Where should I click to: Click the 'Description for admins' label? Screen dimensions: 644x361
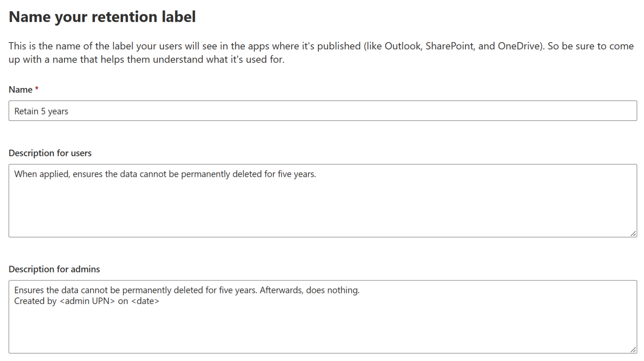pyautogui.click(x=54, y=269)
